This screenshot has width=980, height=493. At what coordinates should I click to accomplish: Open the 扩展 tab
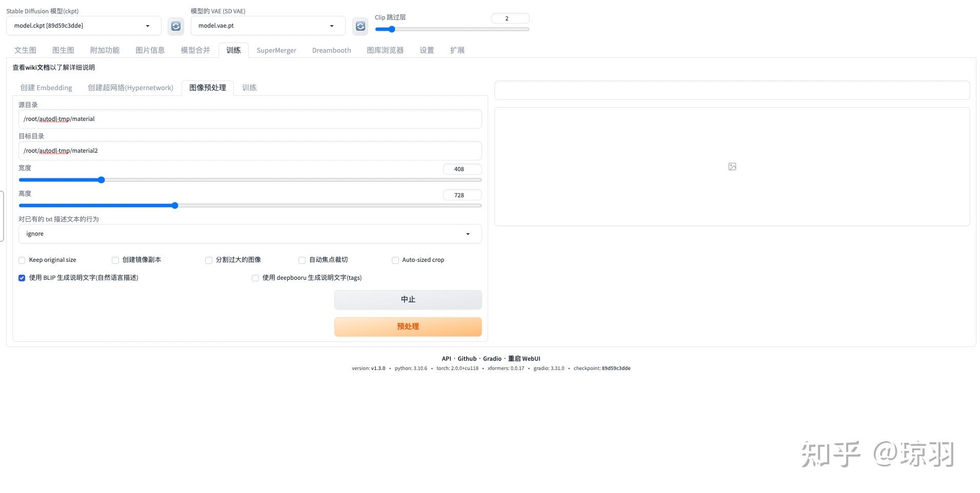tap(457, 50)
